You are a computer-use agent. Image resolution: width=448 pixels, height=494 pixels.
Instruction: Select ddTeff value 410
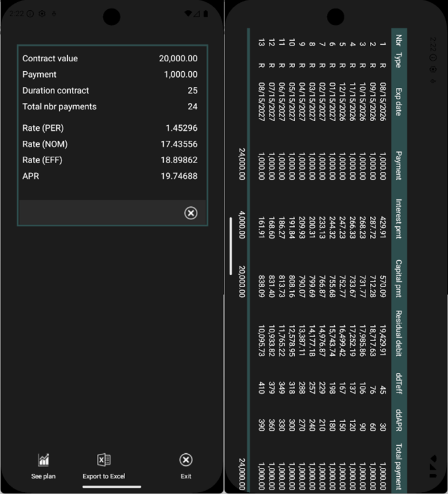click(x=261, y=388)
